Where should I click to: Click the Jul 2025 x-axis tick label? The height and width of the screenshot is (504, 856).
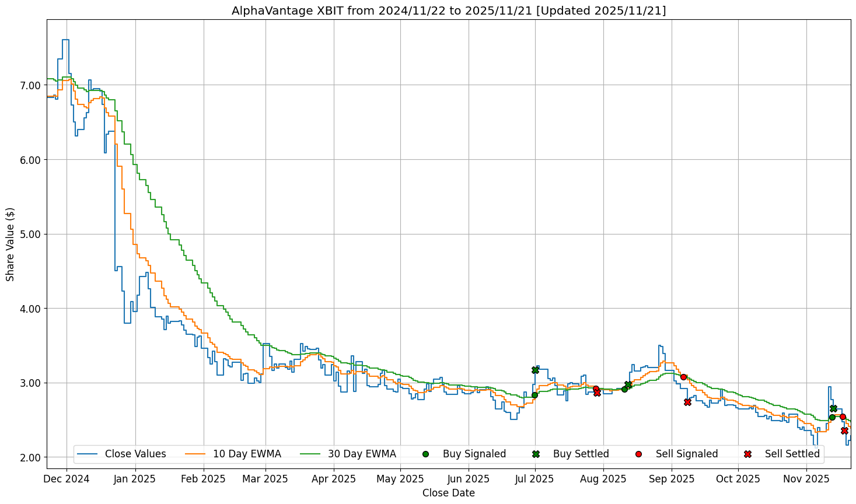click(535, 479)
